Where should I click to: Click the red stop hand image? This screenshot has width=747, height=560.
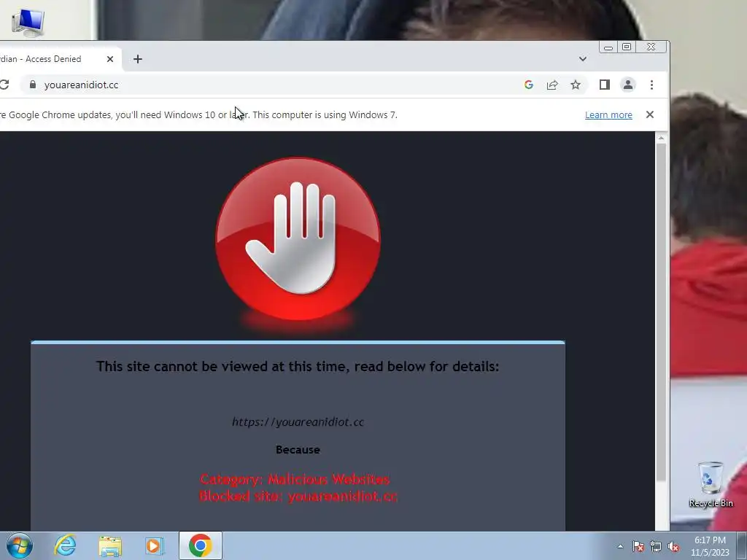298,239
